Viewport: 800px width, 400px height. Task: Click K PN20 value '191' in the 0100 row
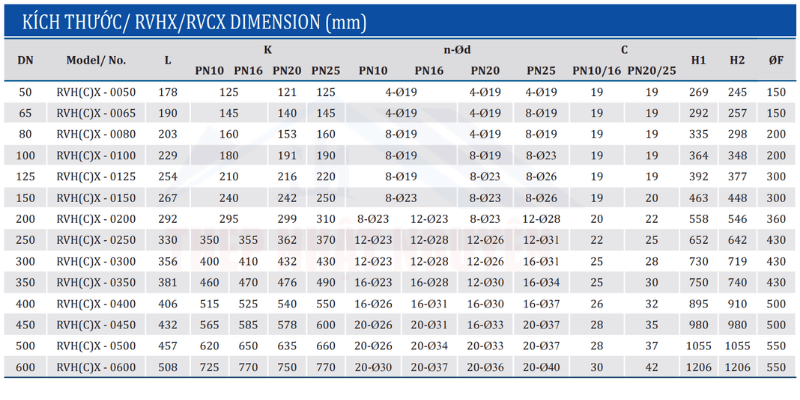287,156
